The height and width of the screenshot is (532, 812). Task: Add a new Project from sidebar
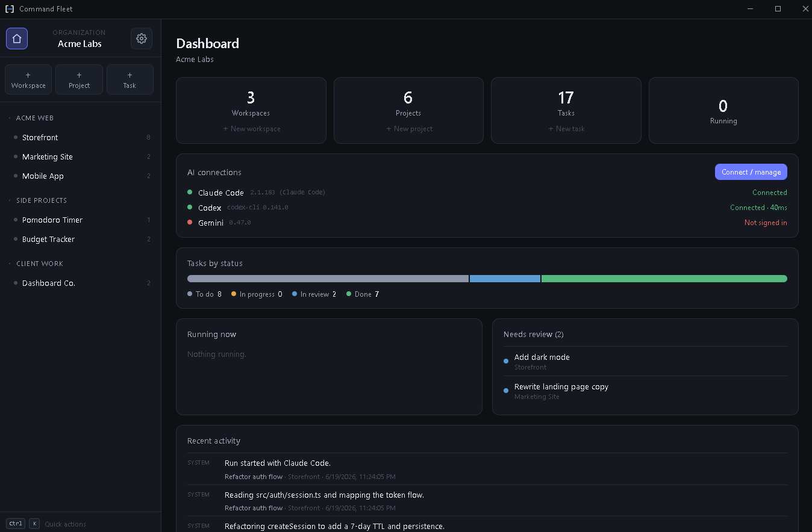point(79,79)
